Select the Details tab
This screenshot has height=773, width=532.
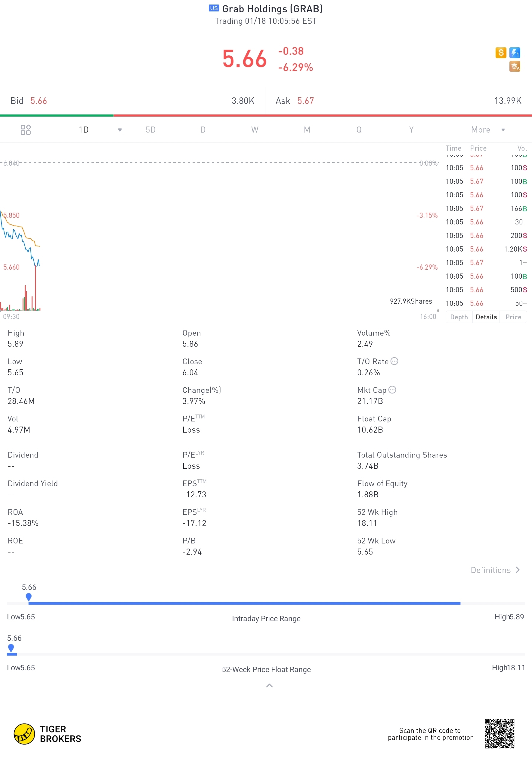(x=486, y=317)
